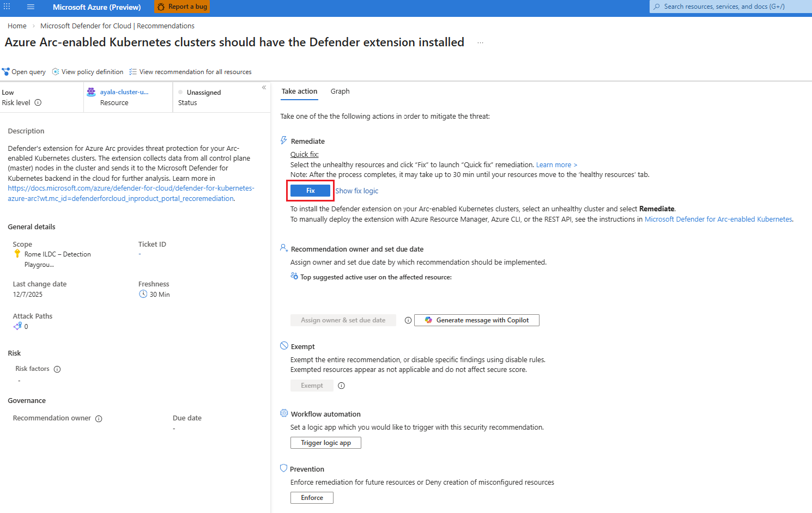Click Assign owner & set due date button

(x=343, y=320)
